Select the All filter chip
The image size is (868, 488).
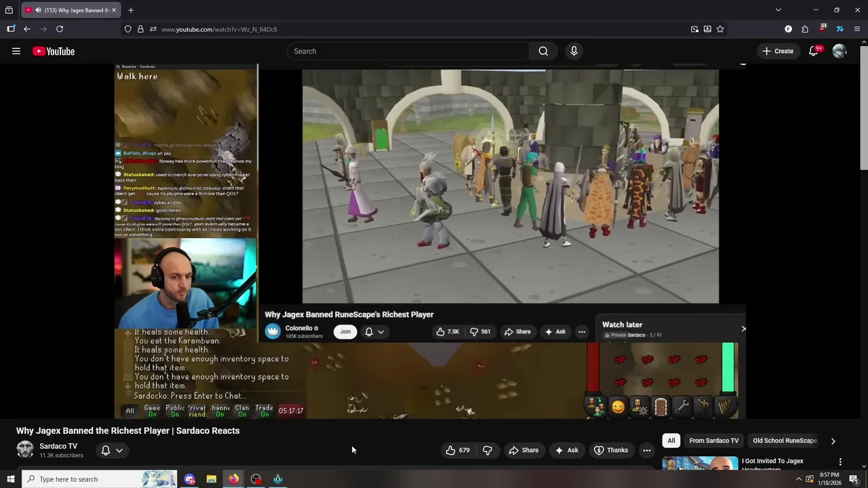click(x=671, y=441)
